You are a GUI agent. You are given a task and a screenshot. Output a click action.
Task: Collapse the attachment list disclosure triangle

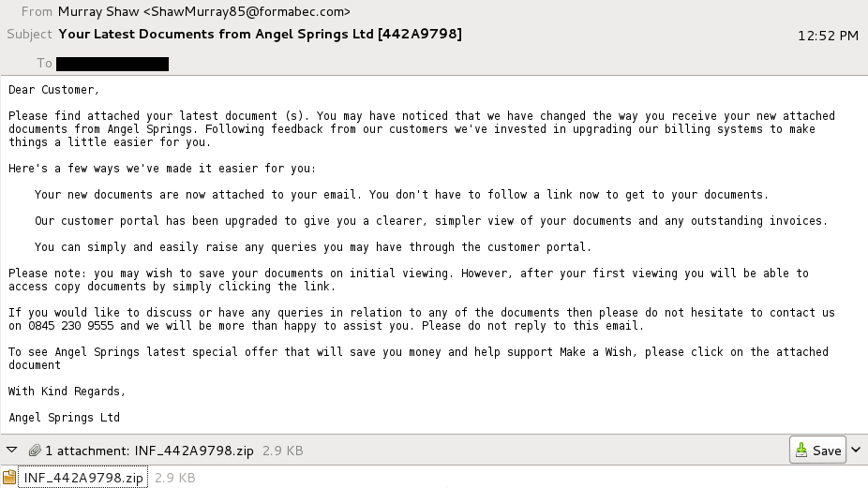pos(12,451)
